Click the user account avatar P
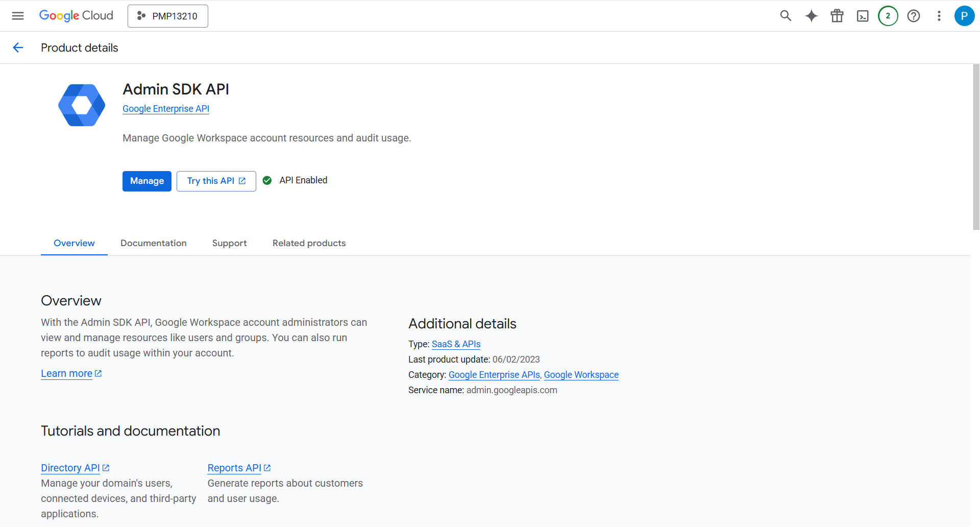 (964, 16)
